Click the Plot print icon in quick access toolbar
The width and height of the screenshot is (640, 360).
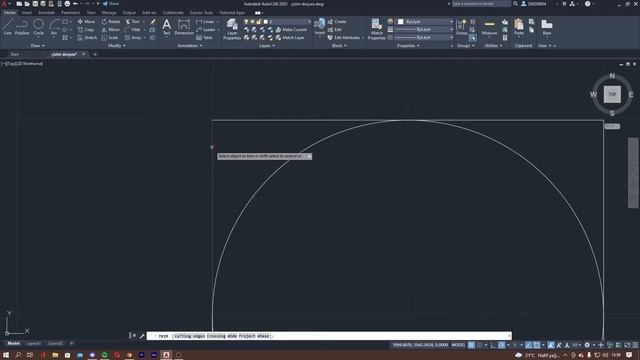67,4
